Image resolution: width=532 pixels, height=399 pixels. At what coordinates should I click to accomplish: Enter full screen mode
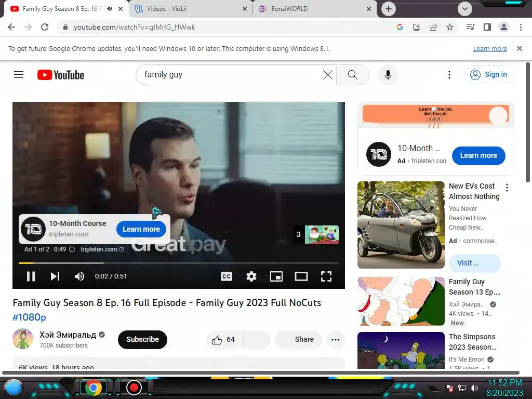click(x=326, y=276)
